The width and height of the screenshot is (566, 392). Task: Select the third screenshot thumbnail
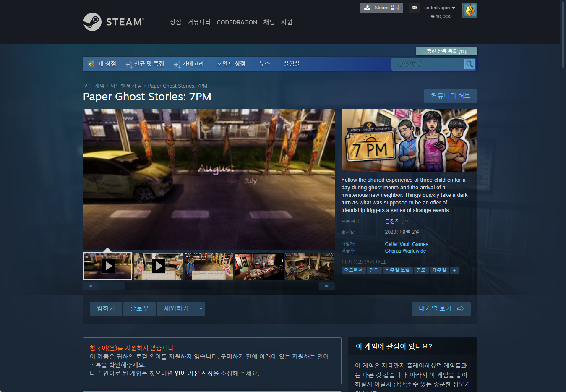pos(209,266)
